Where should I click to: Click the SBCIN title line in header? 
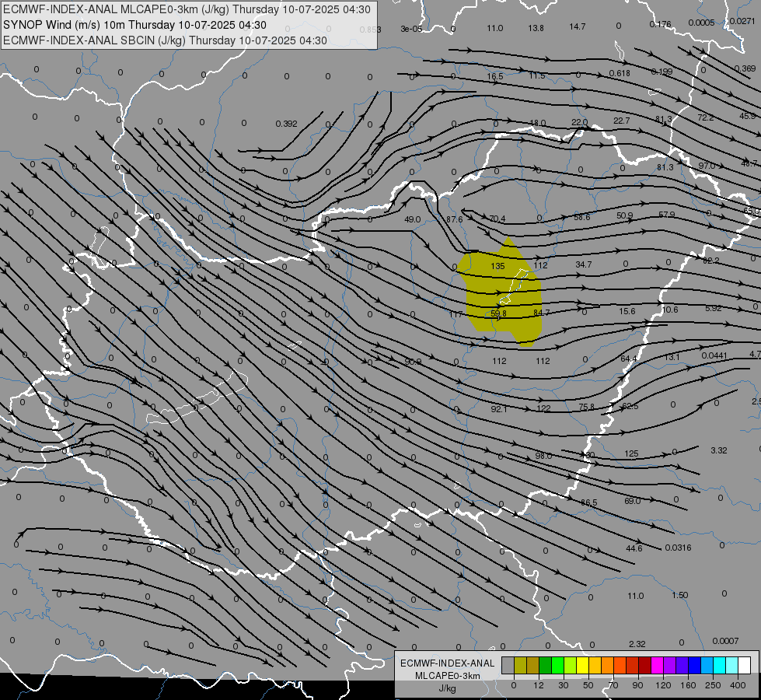click(x=165, y=40)
